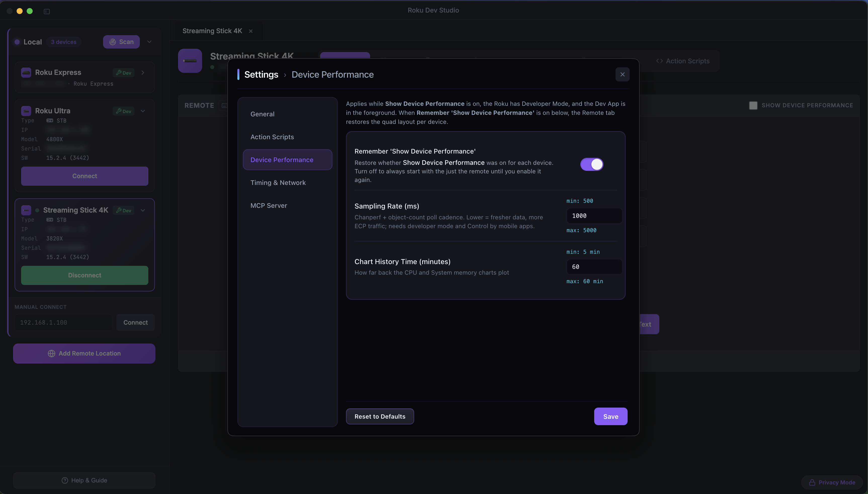Viewport: 868px width, 494px height.
Task: Open Help & Guide
Action: (84, 480)
